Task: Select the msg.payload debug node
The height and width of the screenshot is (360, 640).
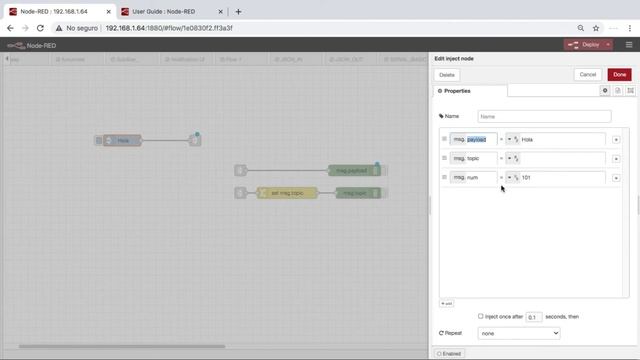Action: (x=354, y=171)
